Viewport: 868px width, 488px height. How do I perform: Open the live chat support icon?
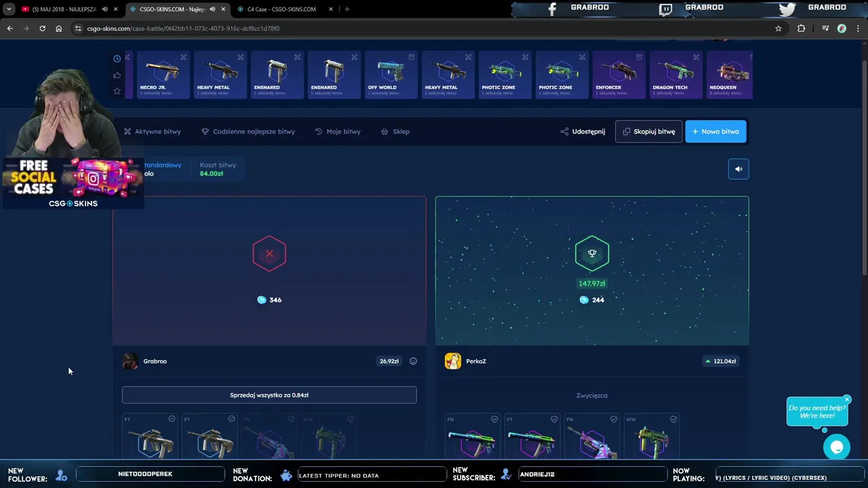pyautogui.click(x=837, y=447)
